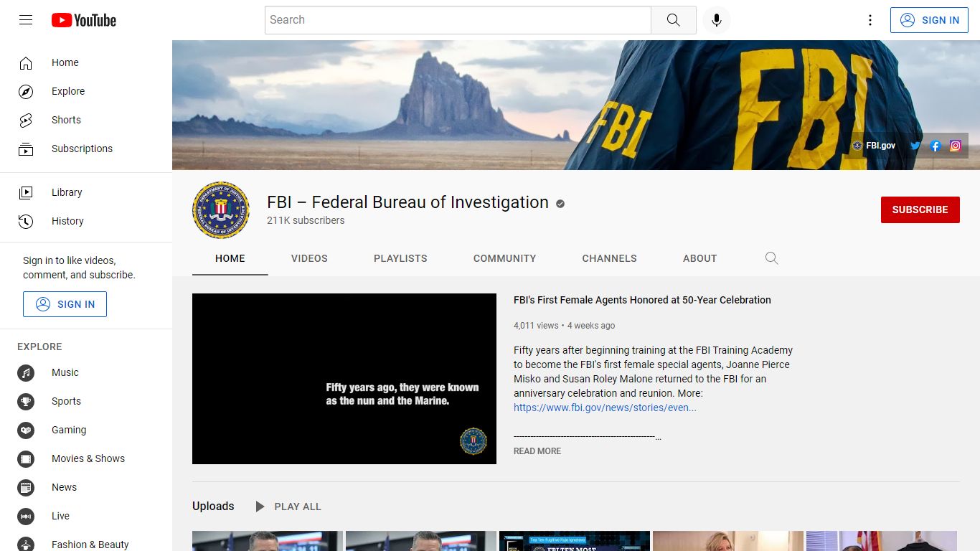Click the Subscriptions icon in the sidebar

pos(26,149)
